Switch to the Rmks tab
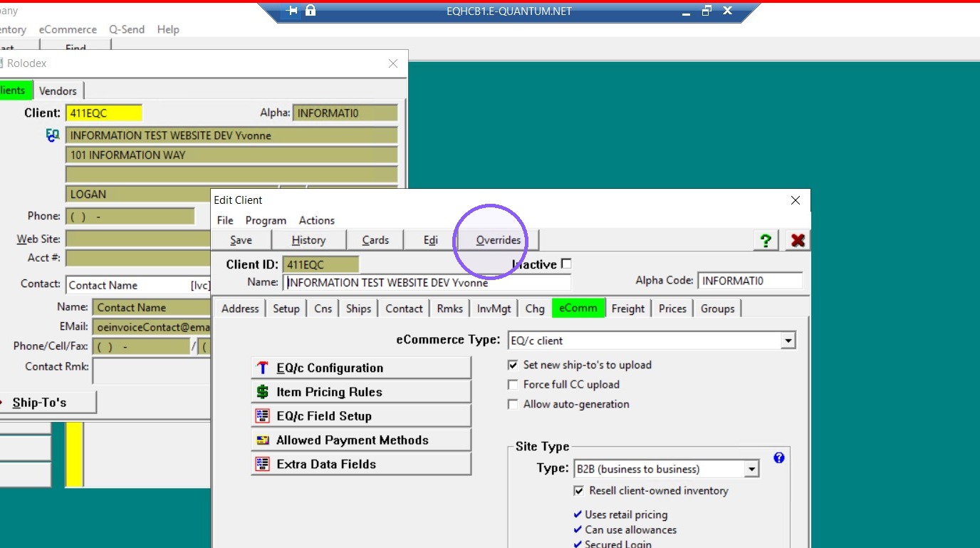980x548 pixels. click(x=450, y=309)
